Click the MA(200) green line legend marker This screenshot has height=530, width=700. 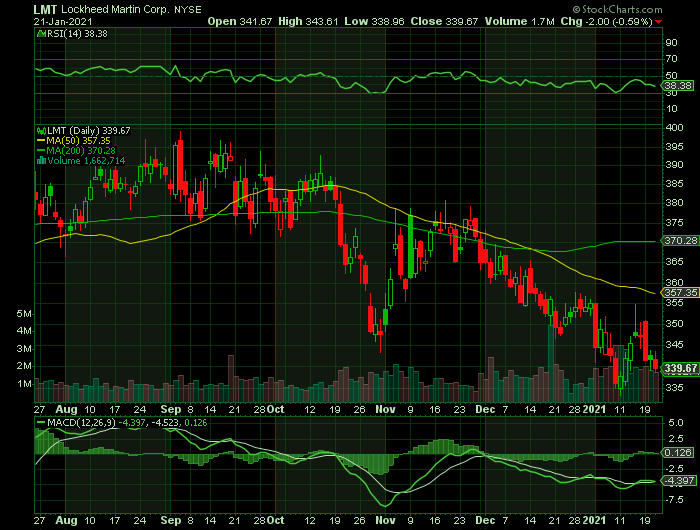pyautogui.click(x=40, y=150)
